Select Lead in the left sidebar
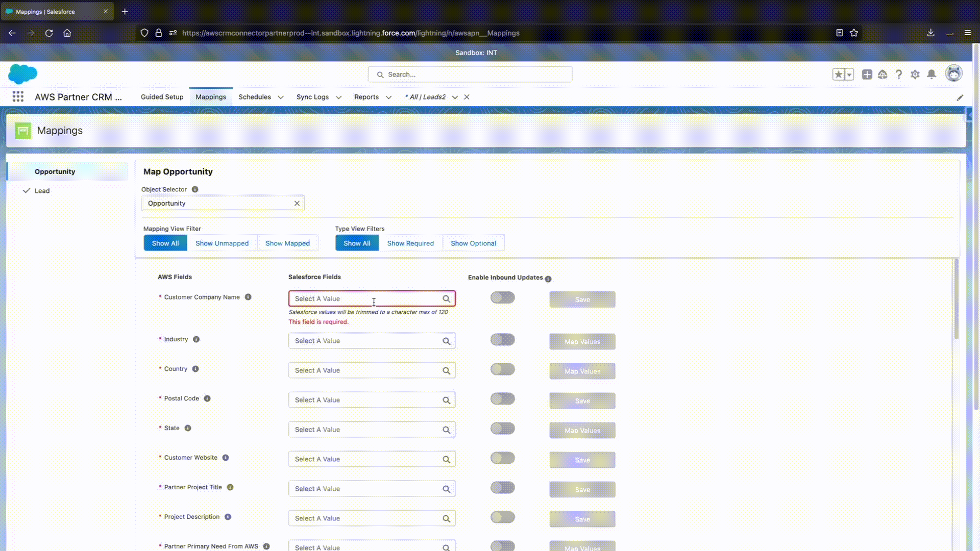Screen dimensions: 980x551 point(42,191)
